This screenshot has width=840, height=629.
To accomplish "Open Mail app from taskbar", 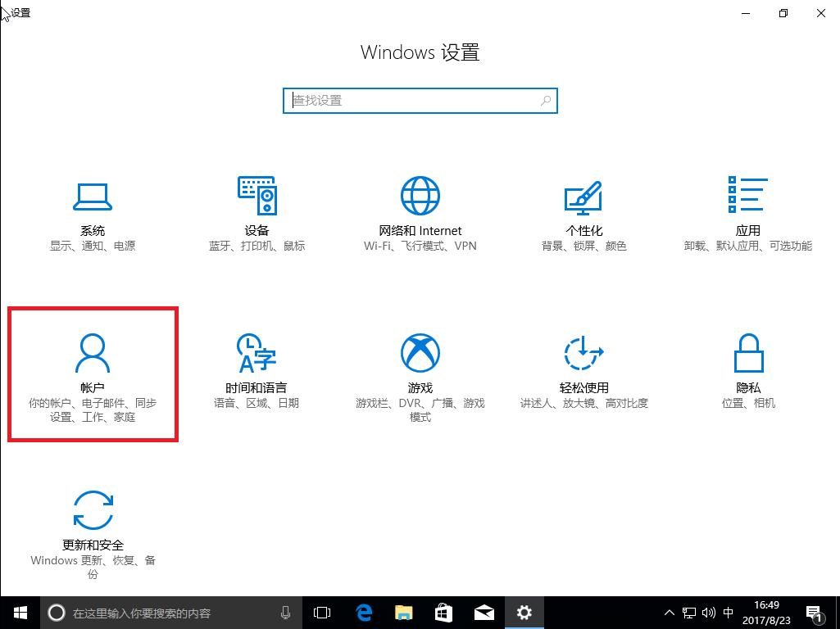I will [x=484, y=612].
